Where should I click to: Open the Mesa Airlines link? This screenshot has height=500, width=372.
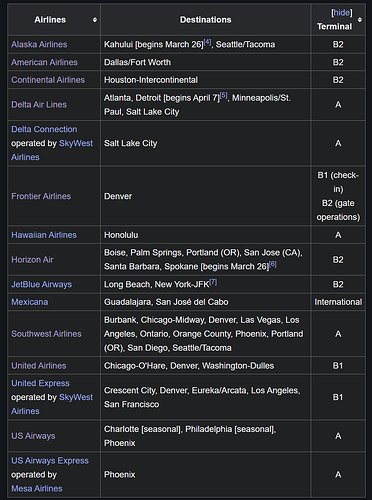pos(37,489)
